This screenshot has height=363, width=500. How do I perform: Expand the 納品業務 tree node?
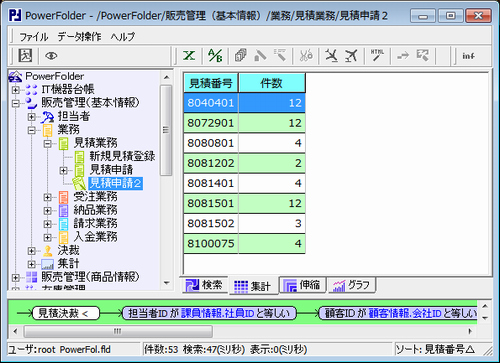pyautogui.click(x=47, y=211)
